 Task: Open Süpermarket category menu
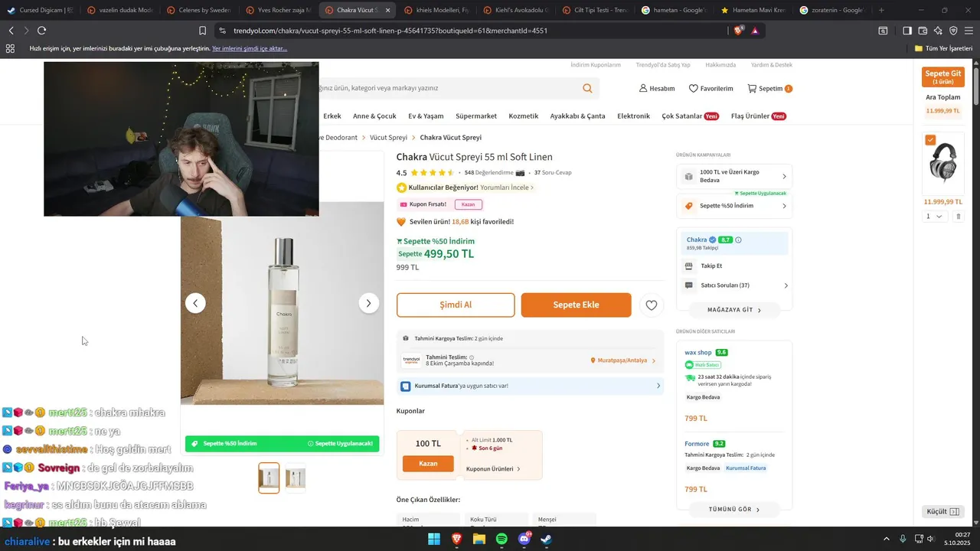click(476, 116)
